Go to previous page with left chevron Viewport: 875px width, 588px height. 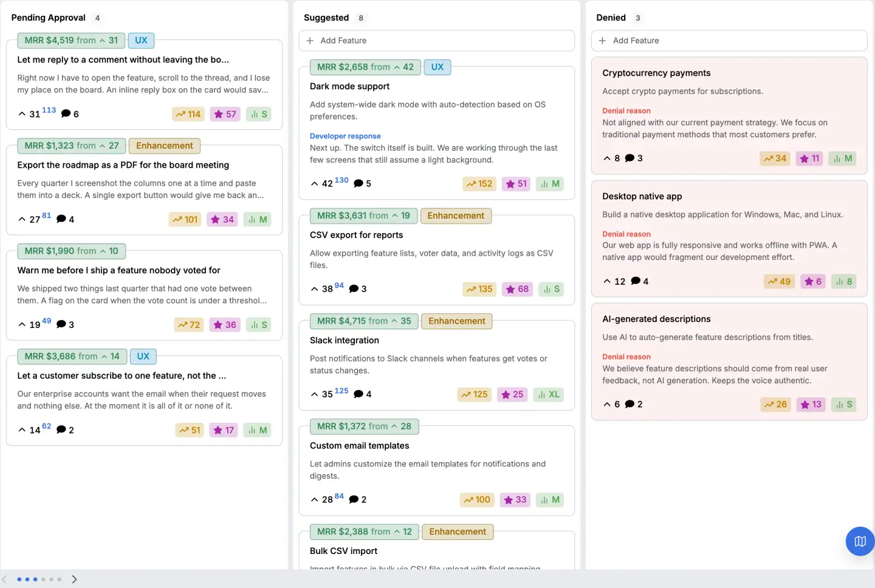(4, 579)
